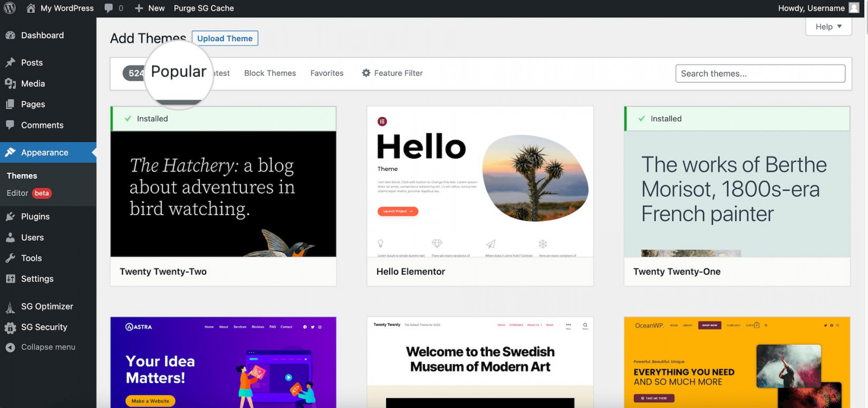The width and height of the screenshot is (868, 408).
Task: Click the SG Optimizer icon
Action: coord(10,307)
